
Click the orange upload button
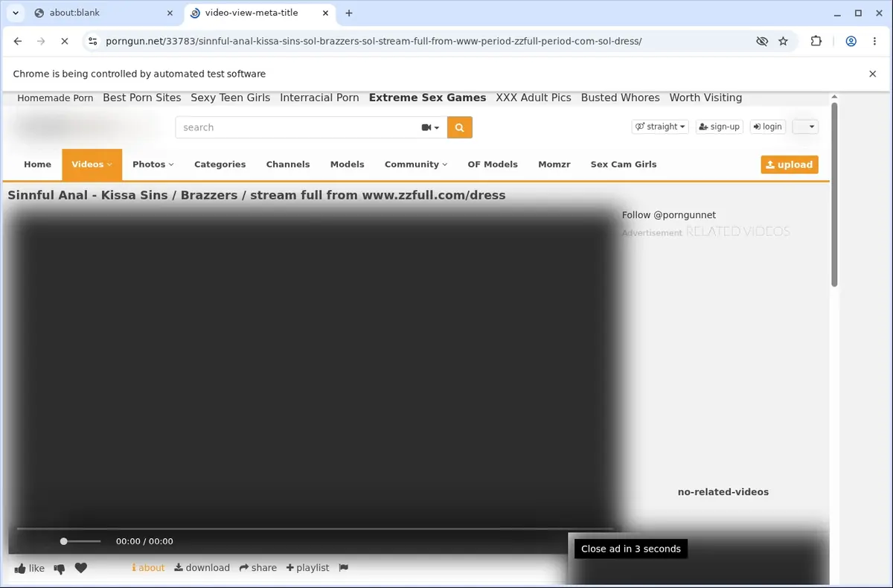pos(790,164)
